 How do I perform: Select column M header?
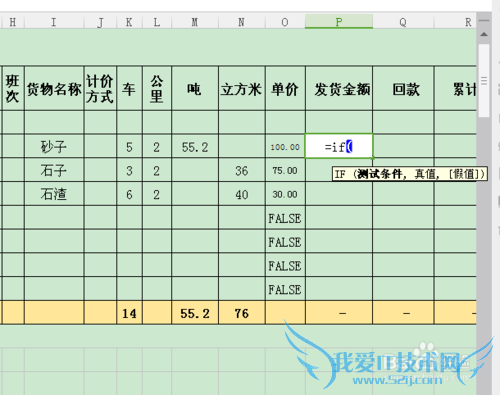pos(195,22)
